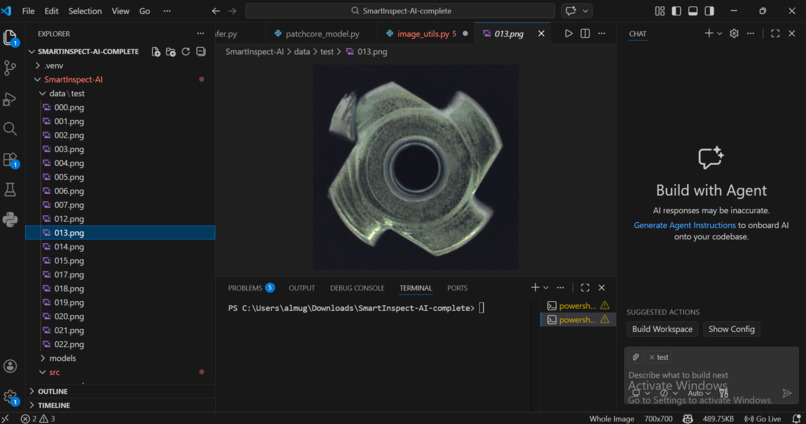
Task: Click the Show Config button
Action: coord(731,329)
